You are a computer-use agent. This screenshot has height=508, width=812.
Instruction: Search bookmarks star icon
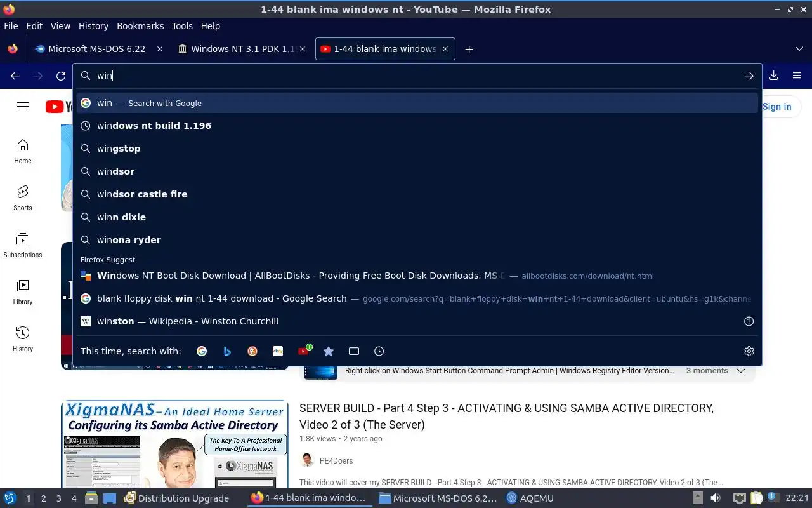click(329, 351)
